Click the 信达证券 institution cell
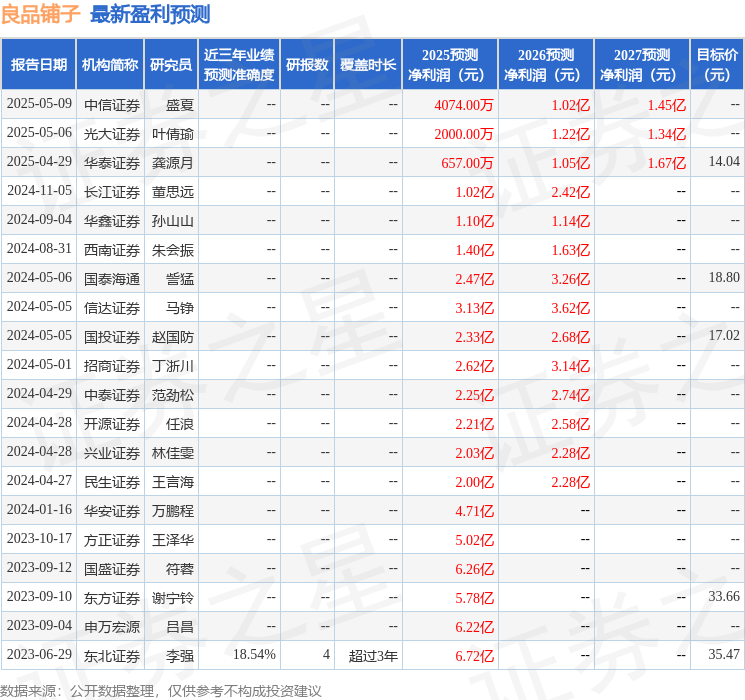 click(112, 308)
